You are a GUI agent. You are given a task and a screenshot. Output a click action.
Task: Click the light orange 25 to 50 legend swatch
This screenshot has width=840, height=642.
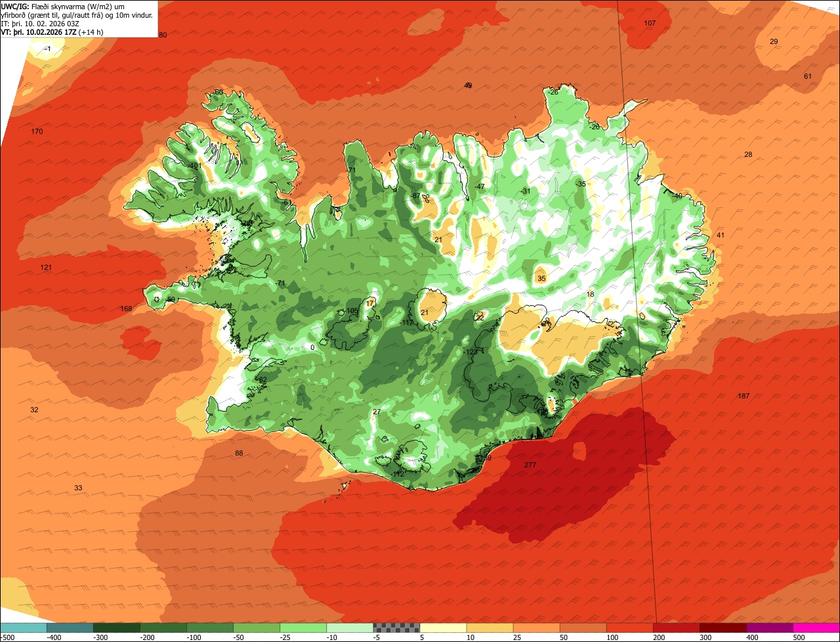536,628
